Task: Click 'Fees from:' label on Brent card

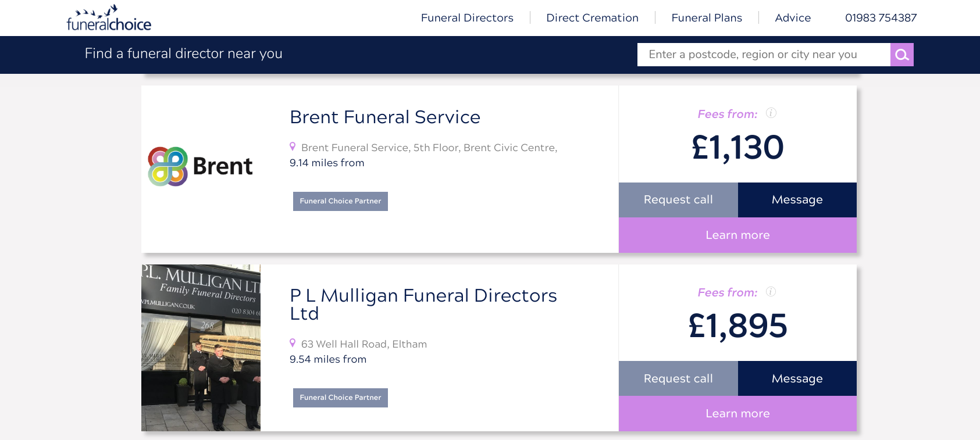Action: [x=728, y=115]
